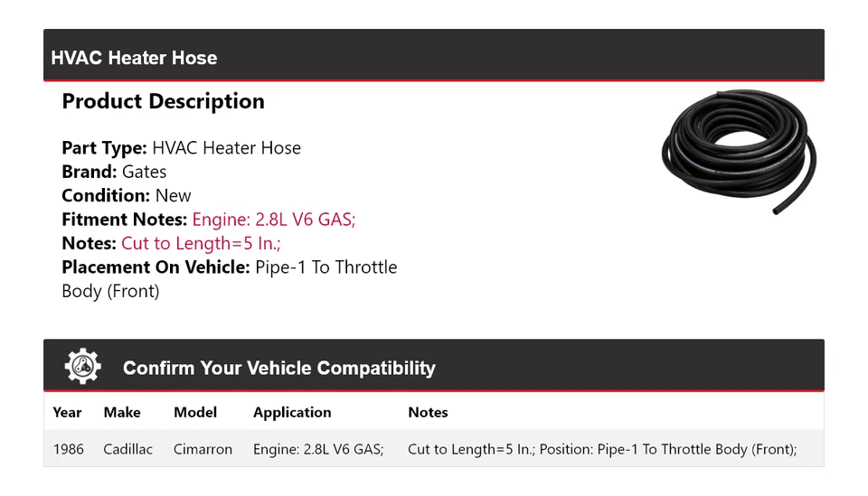Click the table note about Pipe-1 position
The image size is (868, 496).
(601, 449)
